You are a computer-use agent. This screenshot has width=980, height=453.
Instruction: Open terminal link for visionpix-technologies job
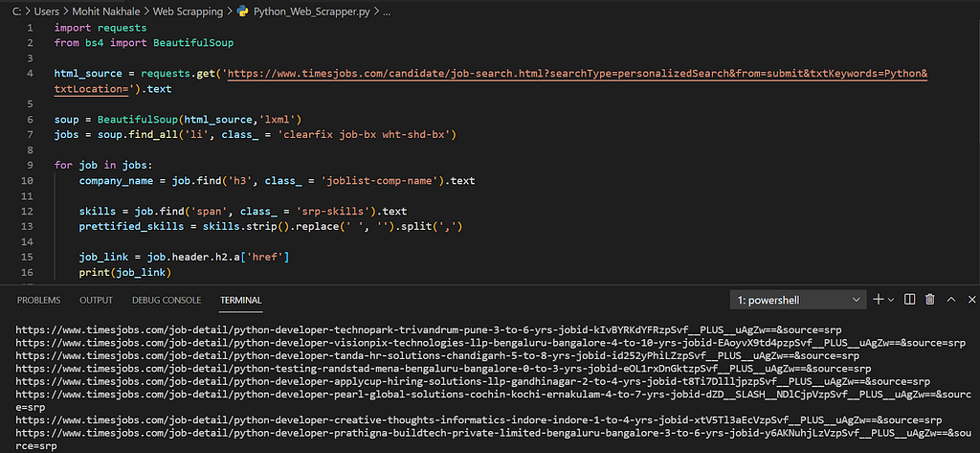coord(491,343)
